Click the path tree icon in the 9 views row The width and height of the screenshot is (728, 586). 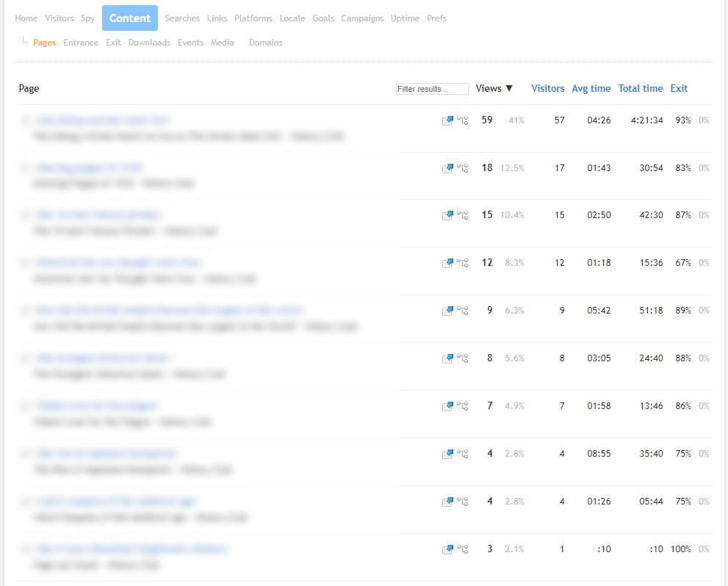(463, 311)
